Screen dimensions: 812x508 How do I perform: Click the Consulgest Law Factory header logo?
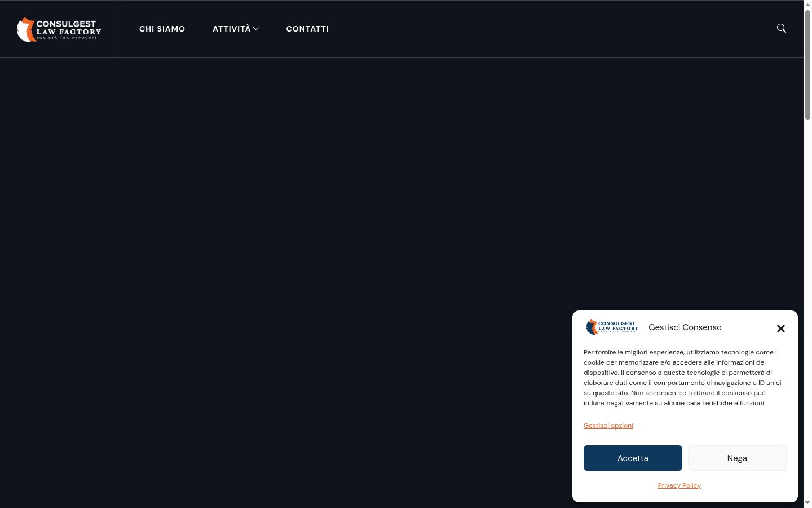[59, 29]
